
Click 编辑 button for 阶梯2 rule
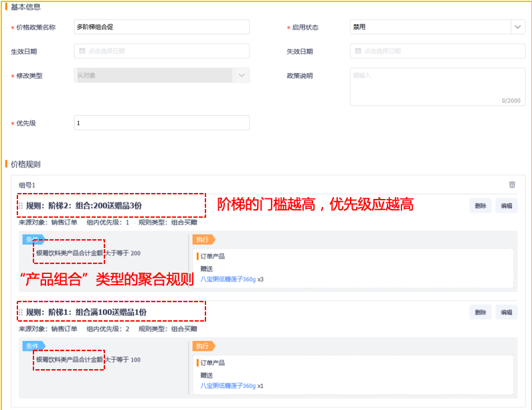(506, 206)
